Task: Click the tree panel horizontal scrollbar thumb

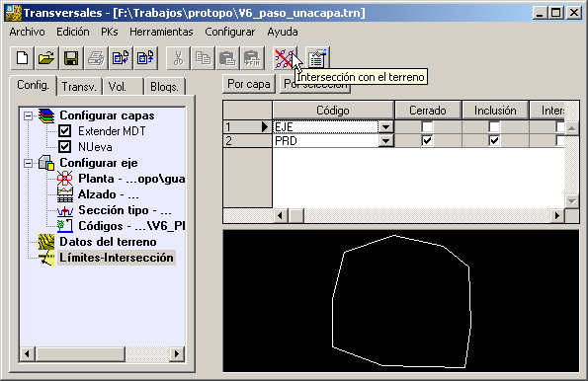Action: coord(80,353)
